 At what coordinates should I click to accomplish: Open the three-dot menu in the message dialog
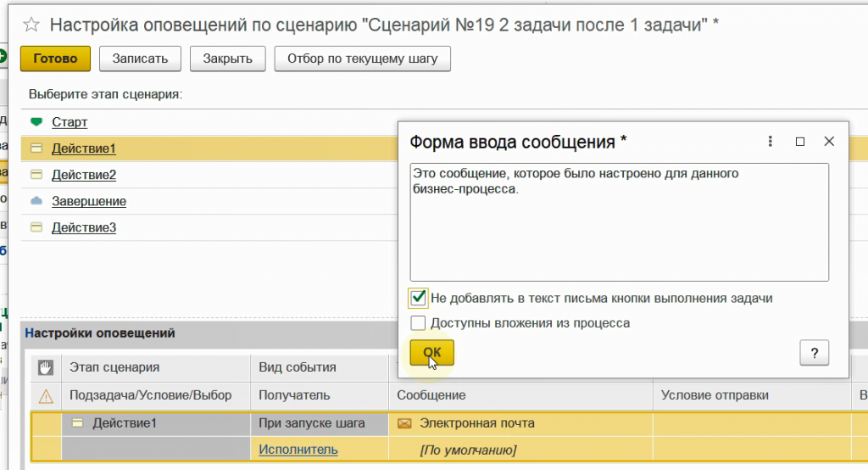[x=771, y=142]
